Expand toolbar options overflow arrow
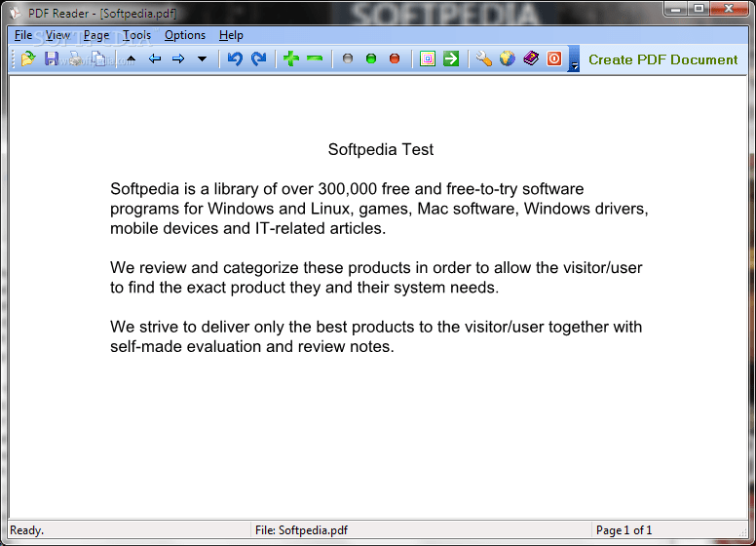This screenshot has height=546, width=756. coord(574,58)
